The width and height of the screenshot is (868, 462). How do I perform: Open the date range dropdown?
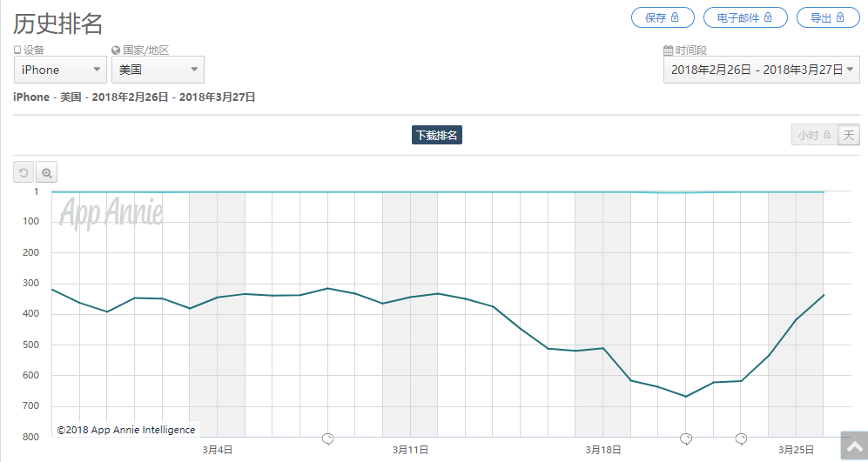(762, 70)
